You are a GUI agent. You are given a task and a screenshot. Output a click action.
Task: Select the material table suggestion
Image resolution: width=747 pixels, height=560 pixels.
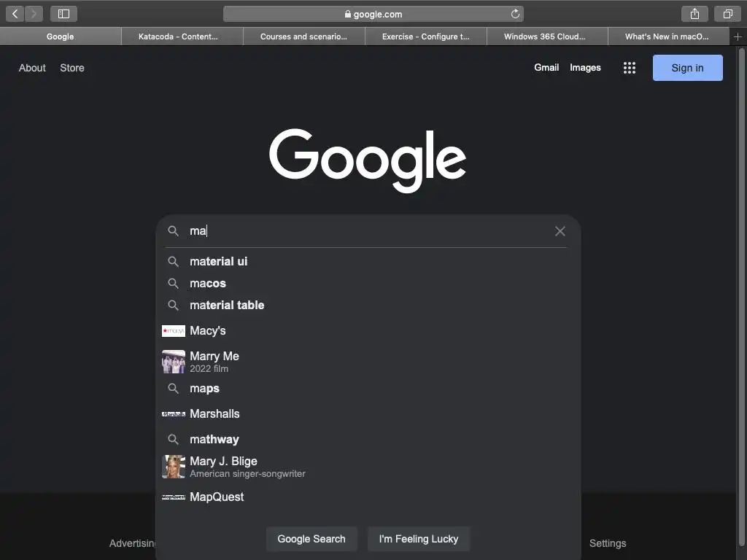[368, 306]
